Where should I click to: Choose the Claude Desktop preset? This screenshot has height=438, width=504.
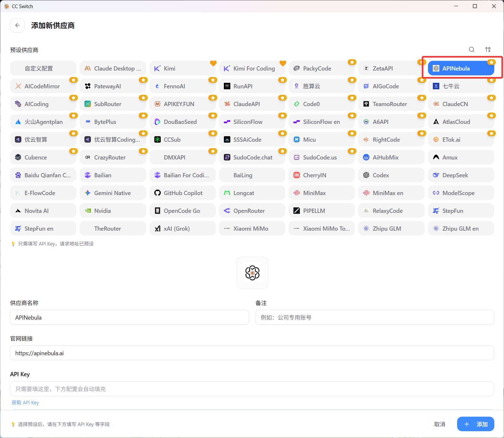pyautogui.click(x=113, y=68)
